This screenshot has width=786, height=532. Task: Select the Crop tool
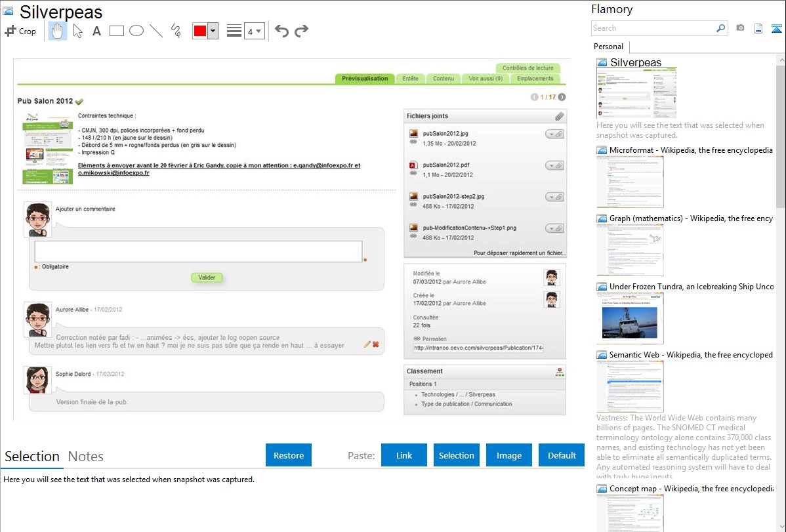click(20, 31)
